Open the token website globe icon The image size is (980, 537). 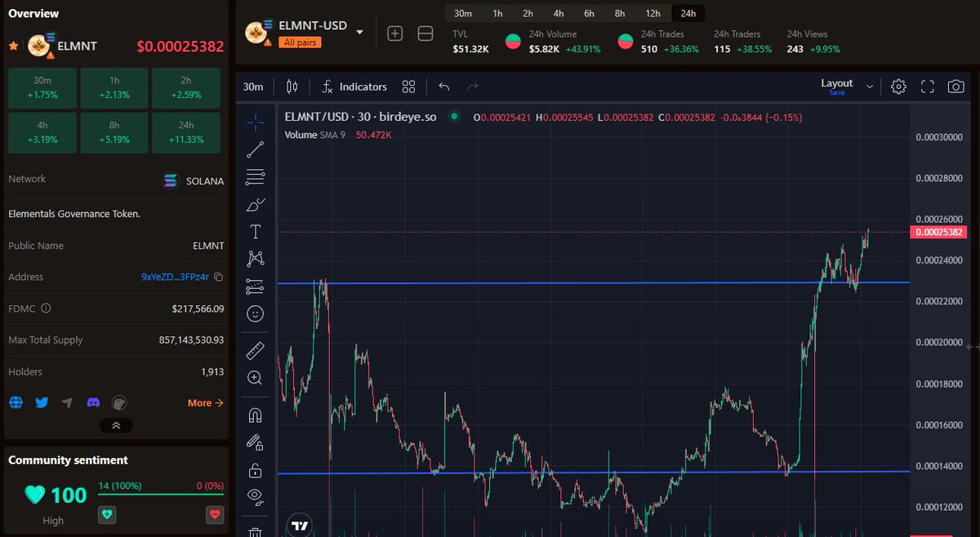pos(16,402)
